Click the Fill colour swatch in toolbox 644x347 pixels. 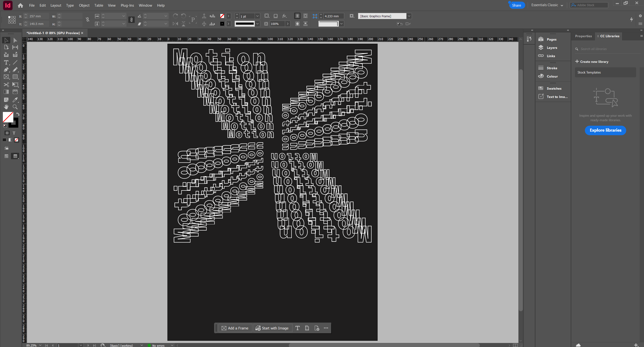tap(8, 117)
